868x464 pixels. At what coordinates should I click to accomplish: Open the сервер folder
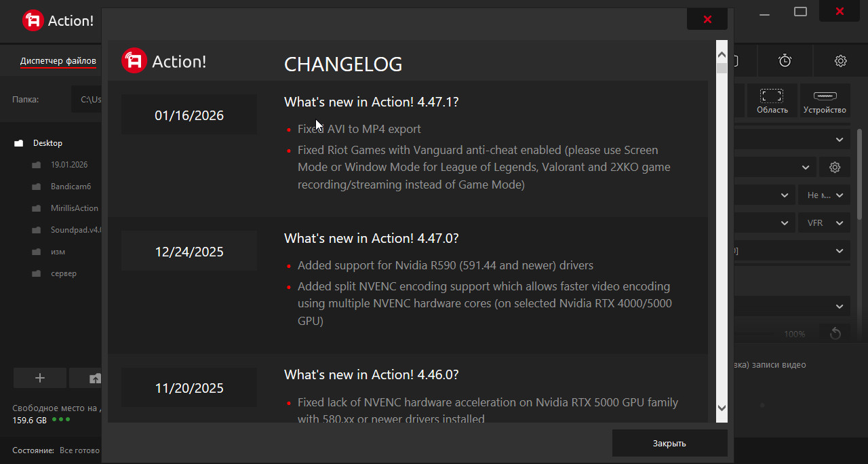(63, 273)
